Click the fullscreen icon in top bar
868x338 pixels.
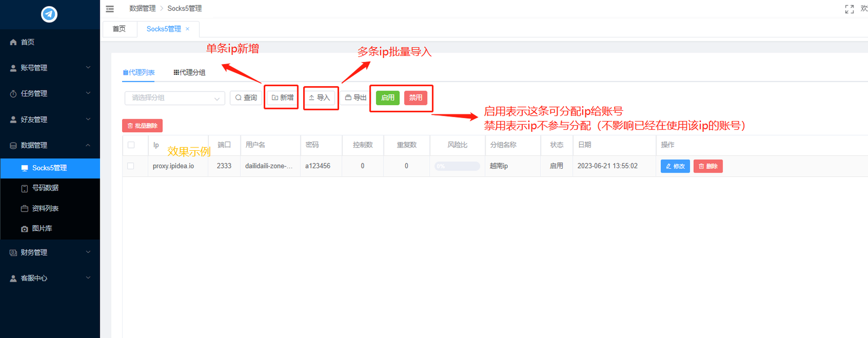coord(849,9)
